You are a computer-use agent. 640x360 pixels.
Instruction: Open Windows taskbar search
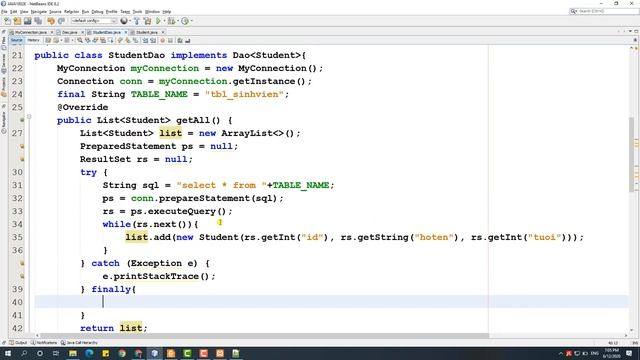[24, 353]
